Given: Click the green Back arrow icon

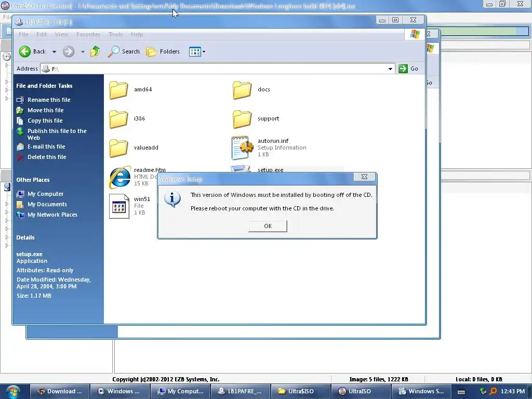Looking at the screenshot, I should point(25,51).
